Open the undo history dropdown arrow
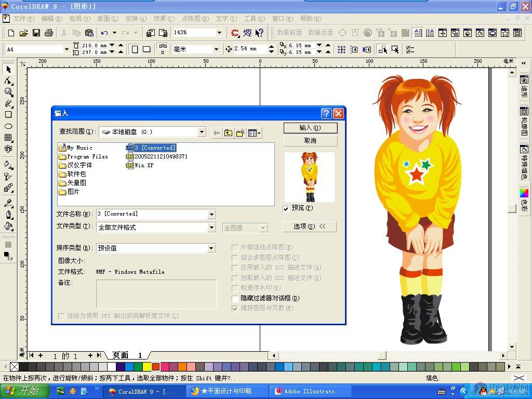The height and width of the screenshot is (399, 532). pos(115,33)
